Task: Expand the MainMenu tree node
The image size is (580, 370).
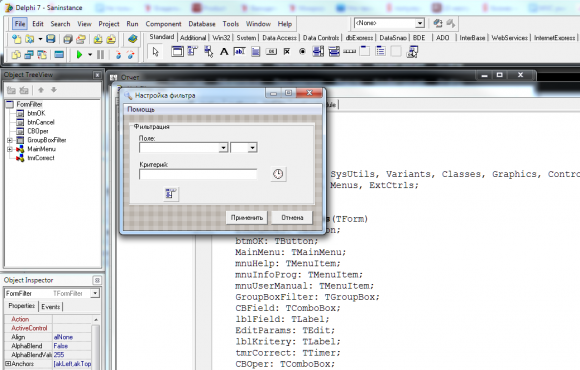Action: (10, 149)
